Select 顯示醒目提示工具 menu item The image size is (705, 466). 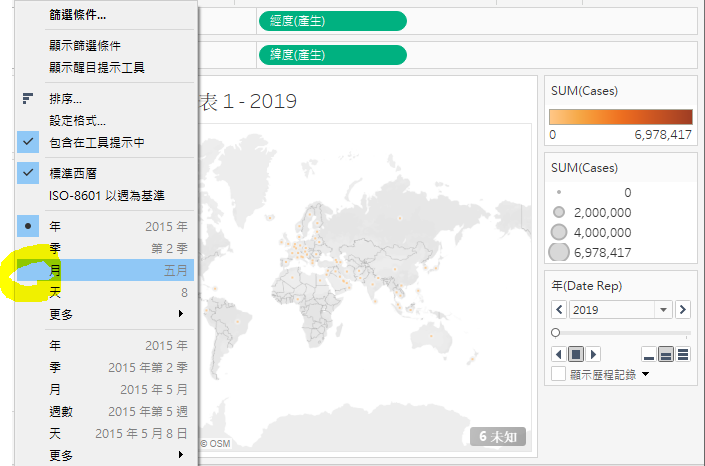pos(106,67)
